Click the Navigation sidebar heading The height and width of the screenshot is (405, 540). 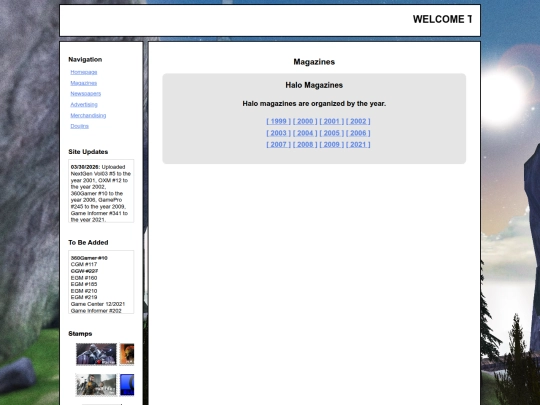pyautogui.click(x=85, y=60)
